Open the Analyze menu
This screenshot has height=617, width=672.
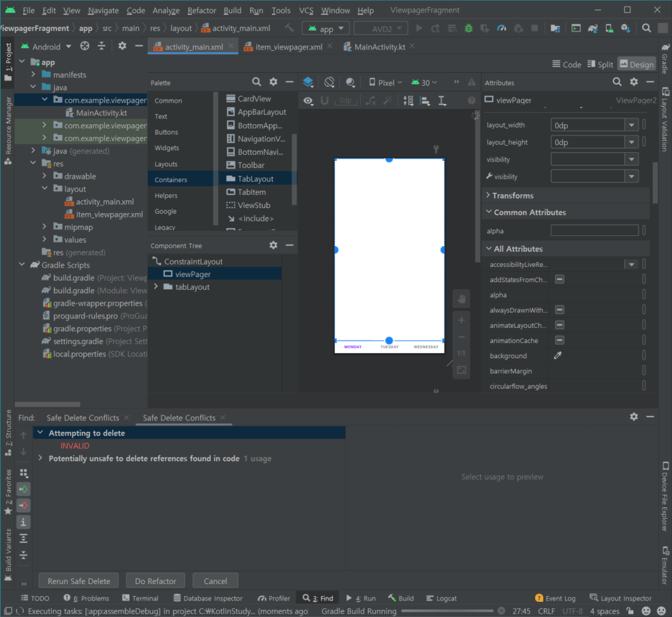pyautogui.click(x=166, y=10)
